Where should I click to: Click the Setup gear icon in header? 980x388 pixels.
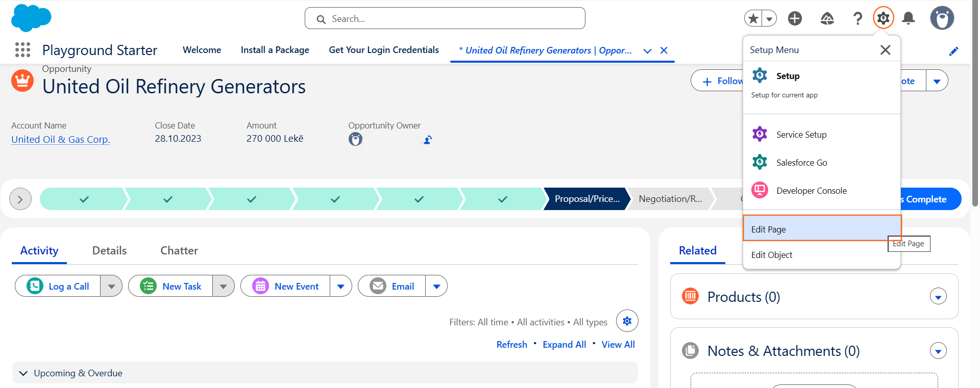883,18
